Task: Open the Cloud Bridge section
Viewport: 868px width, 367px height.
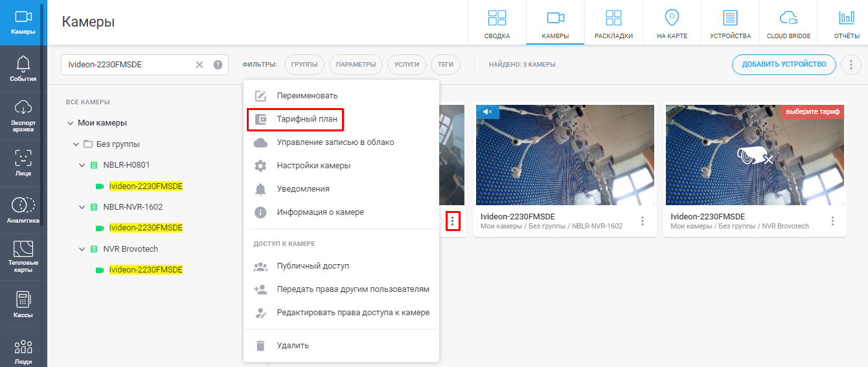Action: 788,24
